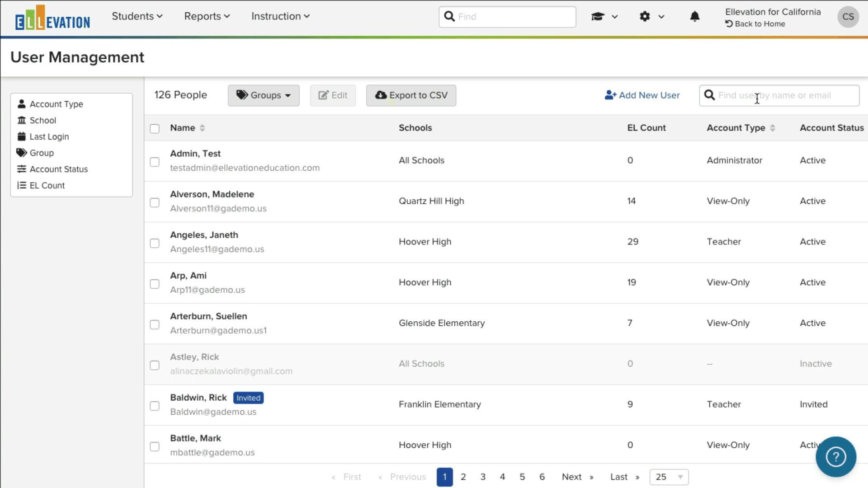Click the EL Count column header
868x488 pixels.
pyautogui.click(x=646, y=128)
